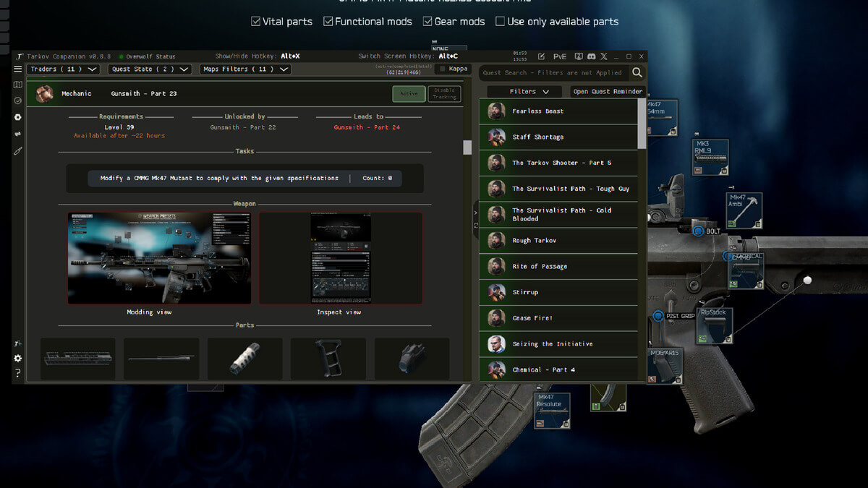Open Seizing the Initiative quest

[x=558, y=344]
